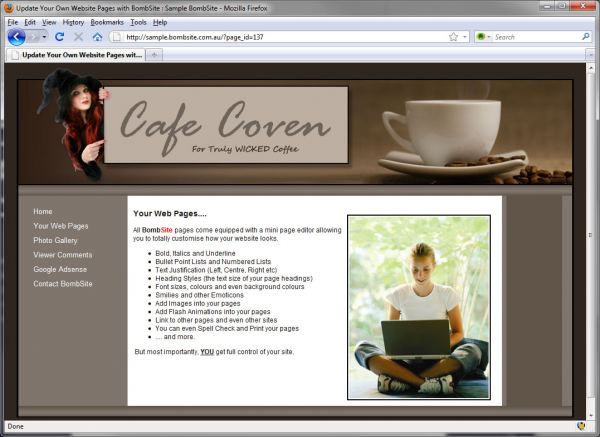Image resolution: width=600 pixels, height=437 pixels.
Task: Click 'Add Images into your pages' bullet
Action: [x=198, y=303]
